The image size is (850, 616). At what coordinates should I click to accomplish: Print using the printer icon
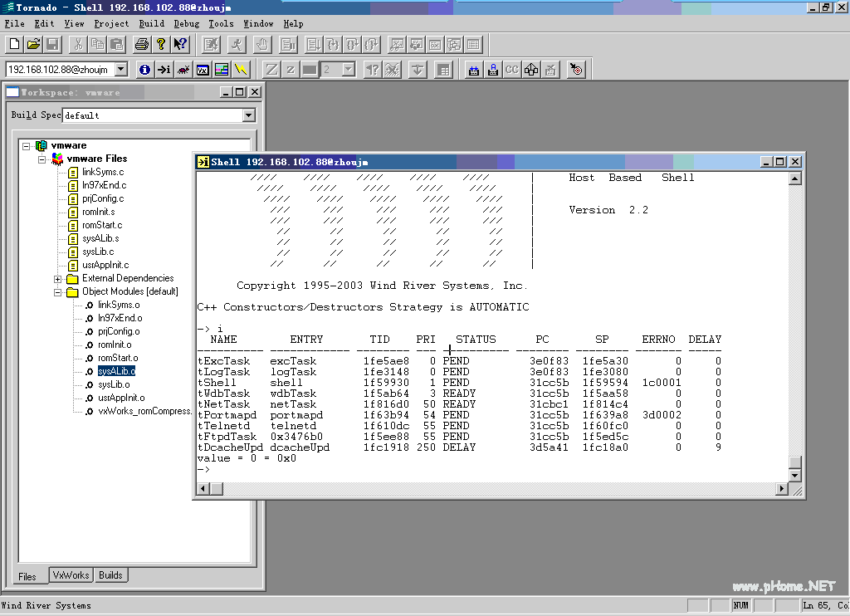point(142,45)
